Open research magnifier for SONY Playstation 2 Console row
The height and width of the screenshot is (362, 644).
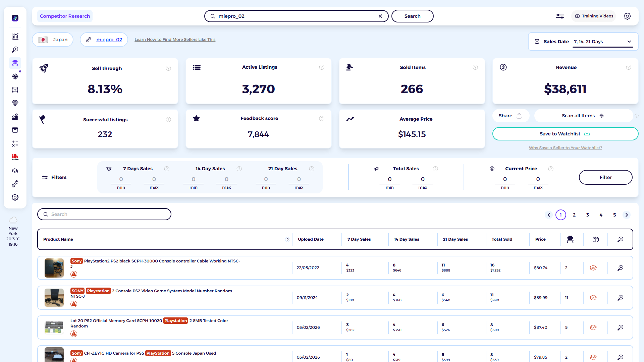[x=621, y=298]
